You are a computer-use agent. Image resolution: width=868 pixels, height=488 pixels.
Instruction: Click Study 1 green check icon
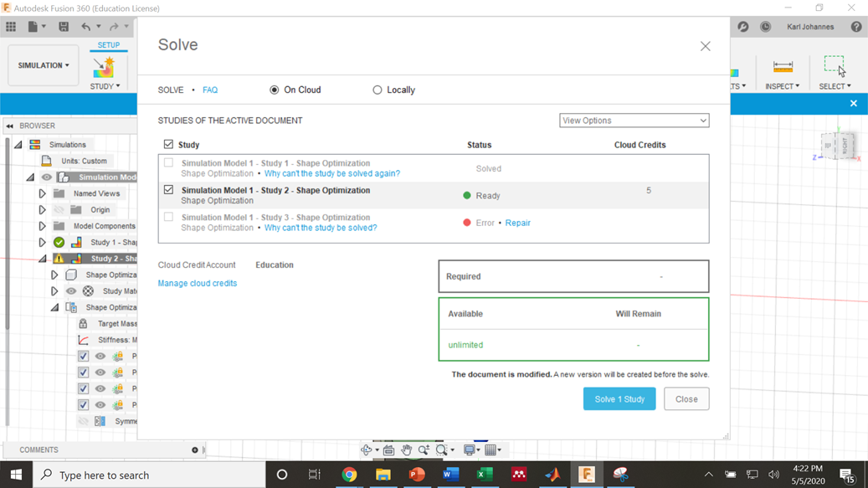pos(59,243)
